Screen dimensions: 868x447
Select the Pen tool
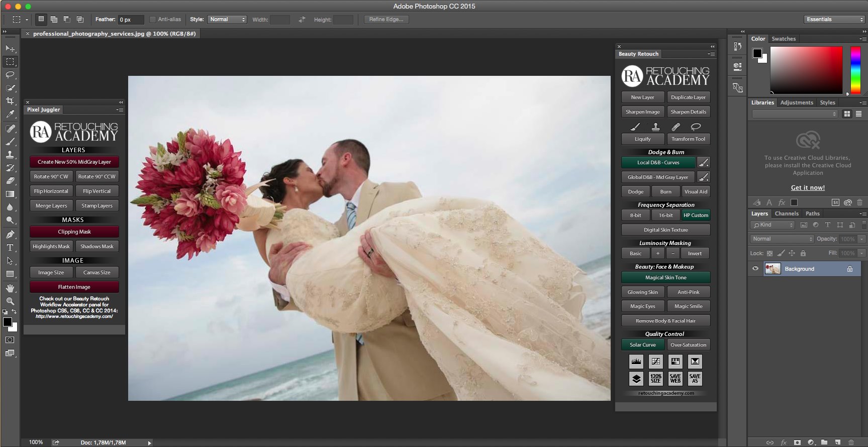coord(10,235)
